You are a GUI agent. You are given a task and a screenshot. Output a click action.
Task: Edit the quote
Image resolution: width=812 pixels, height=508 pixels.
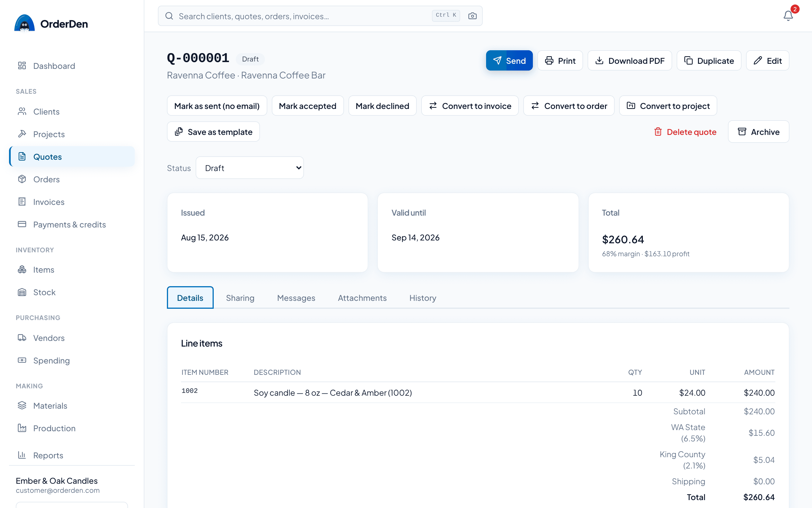tap(767, 60)
